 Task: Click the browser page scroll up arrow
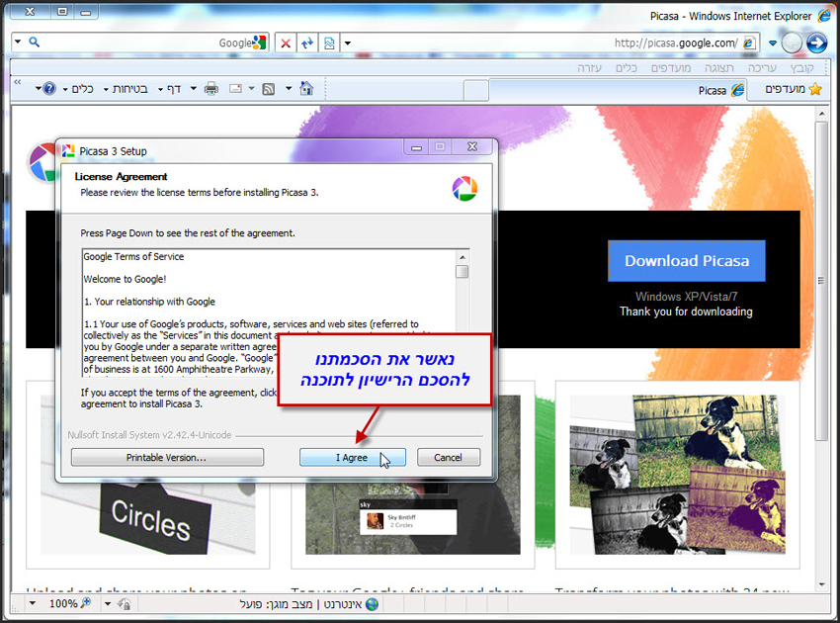[822, 114]
